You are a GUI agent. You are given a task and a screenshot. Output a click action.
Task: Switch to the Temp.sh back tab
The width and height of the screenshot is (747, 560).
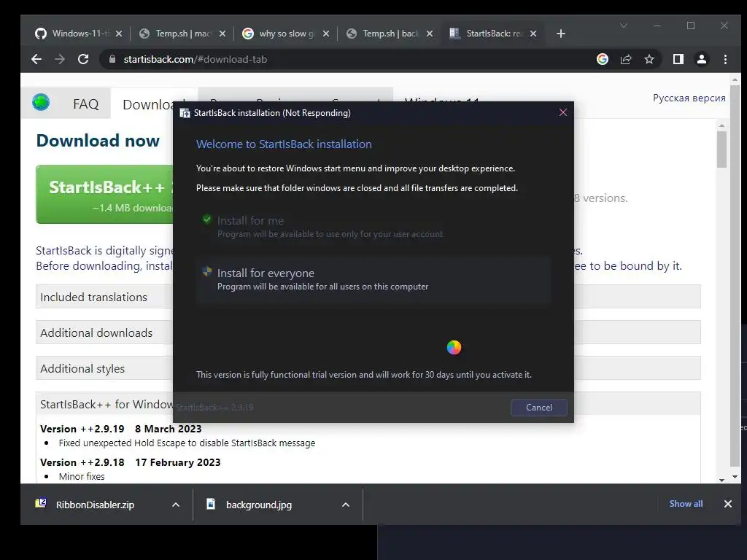point(390,34)
